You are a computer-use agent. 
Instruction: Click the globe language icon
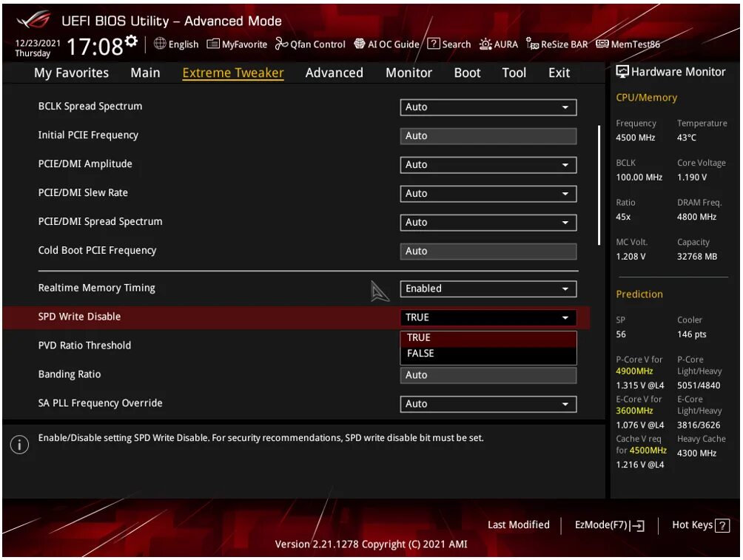point(160,44)
